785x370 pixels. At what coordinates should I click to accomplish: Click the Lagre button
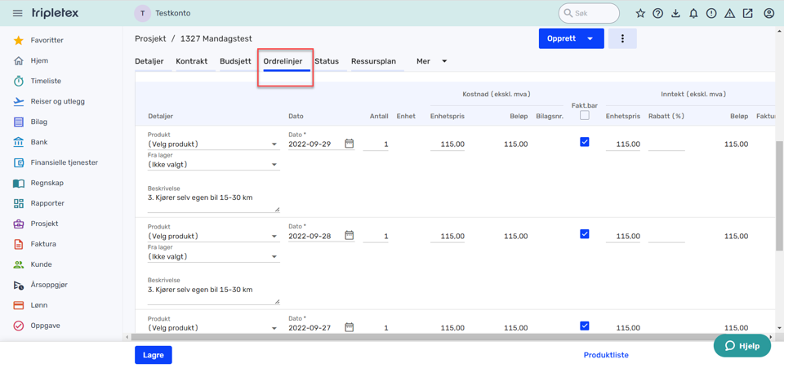pyautogui.click(x=153, y=355)
